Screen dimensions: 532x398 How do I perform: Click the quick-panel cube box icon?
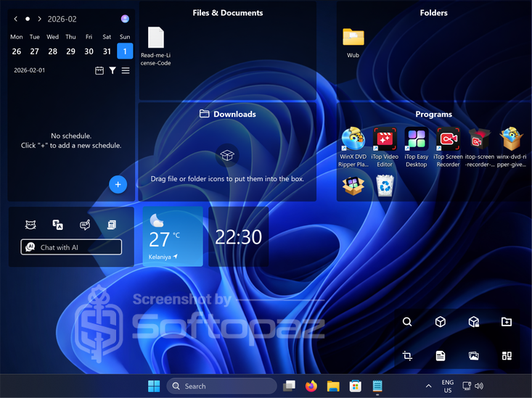[x=441, y=322]
